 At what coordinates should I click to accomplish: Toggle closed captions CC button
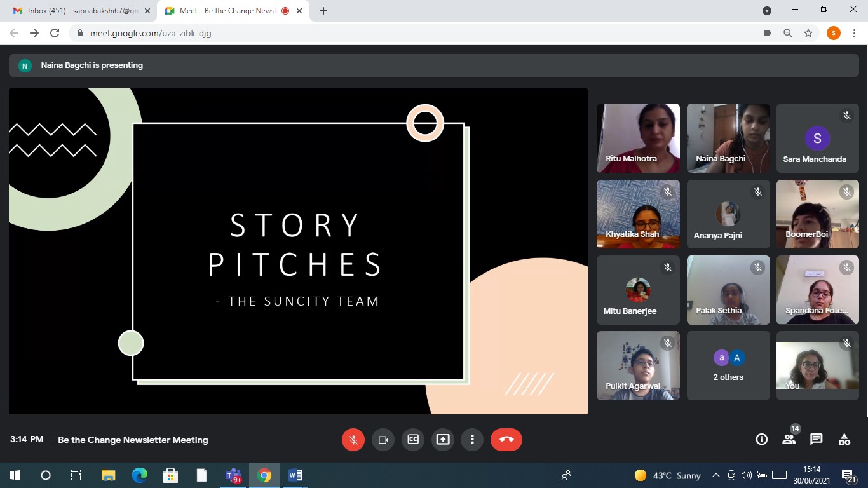(413, 440)
